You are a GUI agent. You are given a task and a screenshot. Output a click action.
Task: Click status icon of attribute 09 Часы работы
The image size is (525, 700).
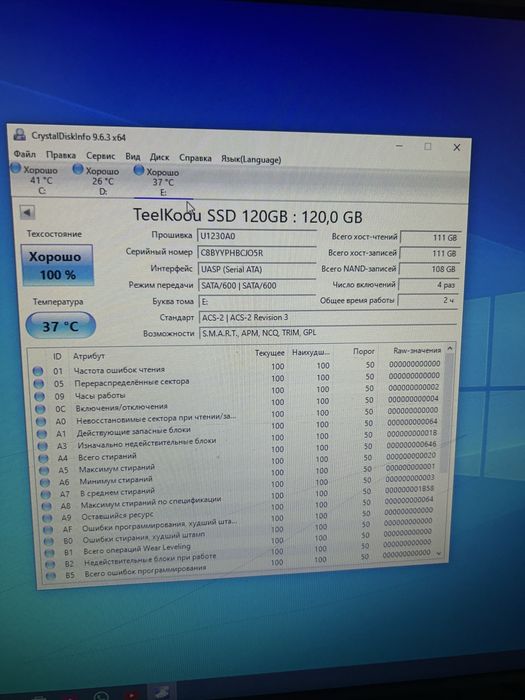40,396
